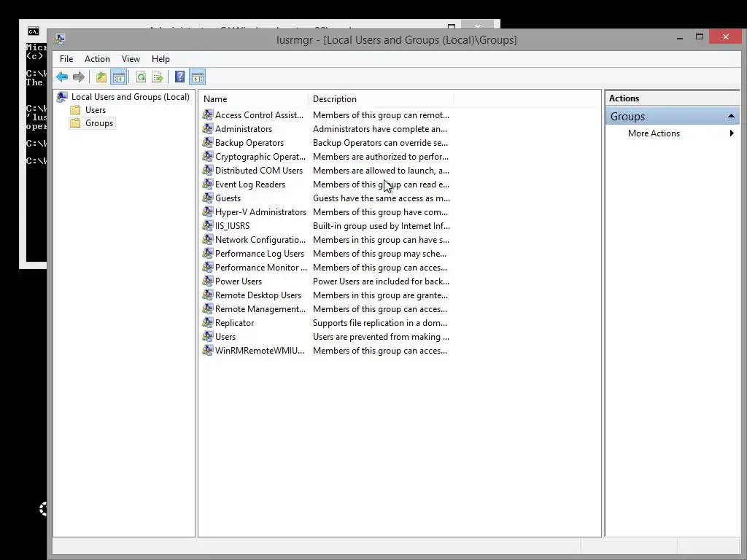The height and width of the screenshot is (560, 747).
Task: Click "Supports file replication in a dom..." description
Action: pos(379,323)
